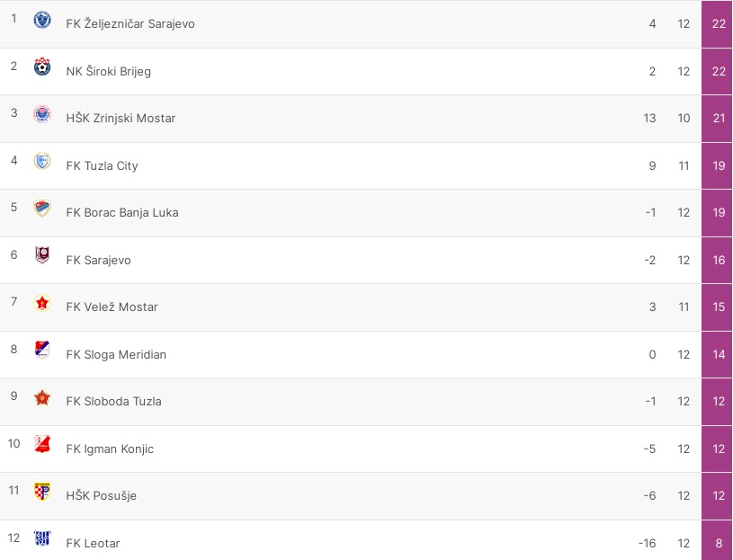Click the NK Široki Brijeg club crest

pyautogui.click(x=42, y=67)
